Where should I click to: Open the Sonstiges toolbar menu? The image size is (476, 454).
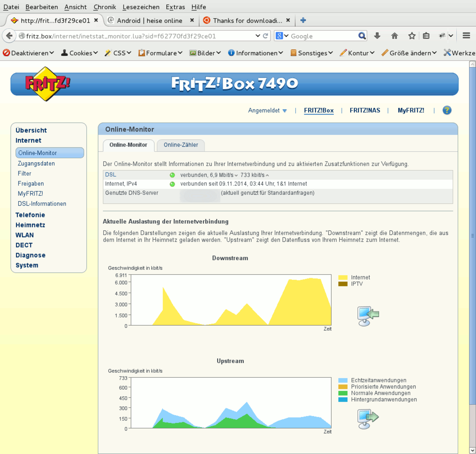pyautogui.click(x=312, y=53)
